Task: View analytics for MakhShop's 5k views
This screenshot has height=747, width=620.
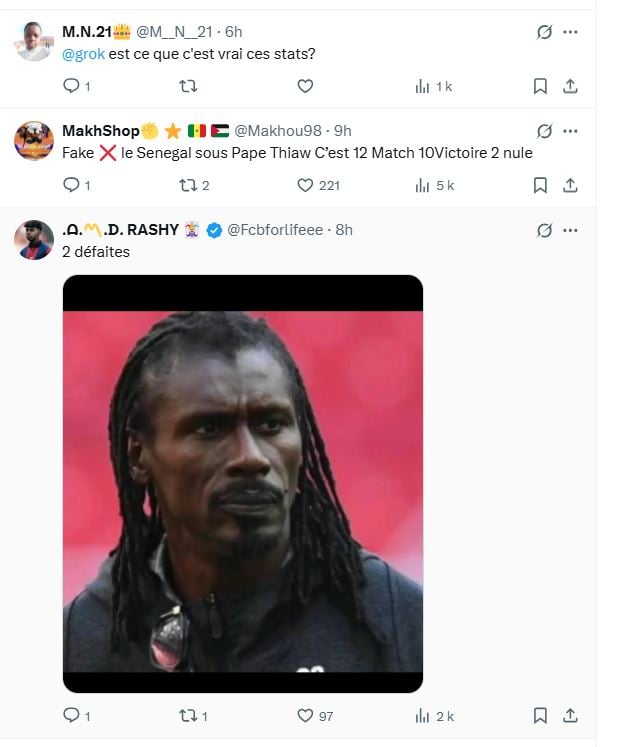Action: coord(423,185)
